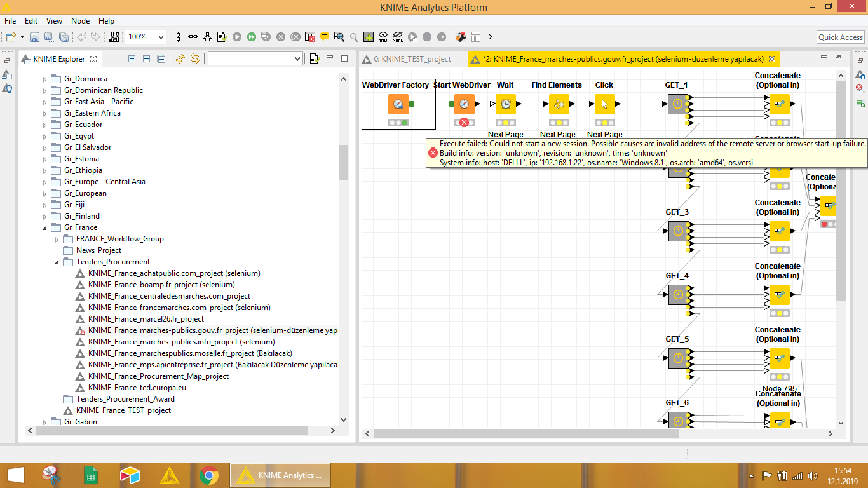Image resolution: width=868 pixels, height=488 pixels.
Task: Collapse the Tenders_Procurement folder
Action: 57,262
